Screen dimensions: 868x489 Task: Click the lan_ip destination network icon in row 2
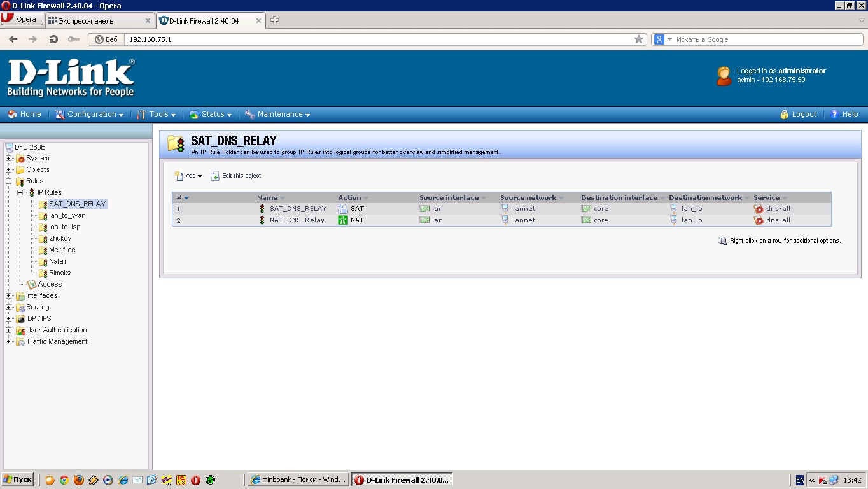tap(674, 220)
